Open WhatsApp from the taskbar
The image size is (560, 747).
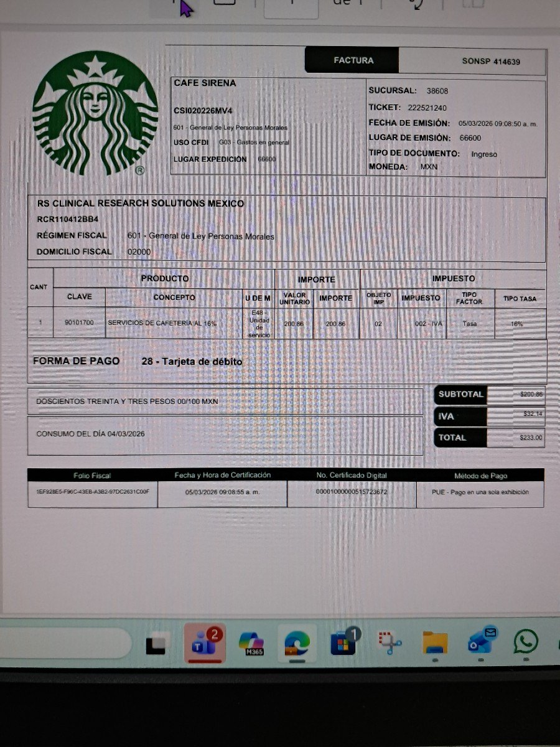(526, 642)
